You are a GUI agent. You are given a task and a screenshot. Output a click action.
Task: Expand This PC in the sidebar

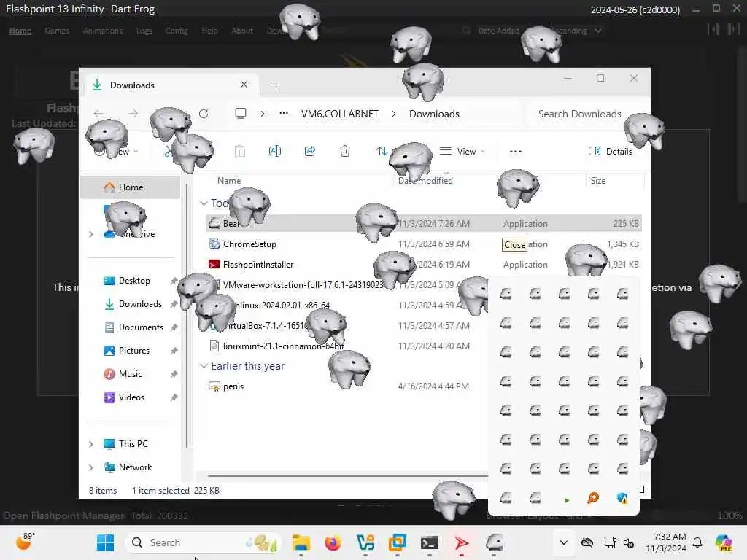[x=91, y=444]
